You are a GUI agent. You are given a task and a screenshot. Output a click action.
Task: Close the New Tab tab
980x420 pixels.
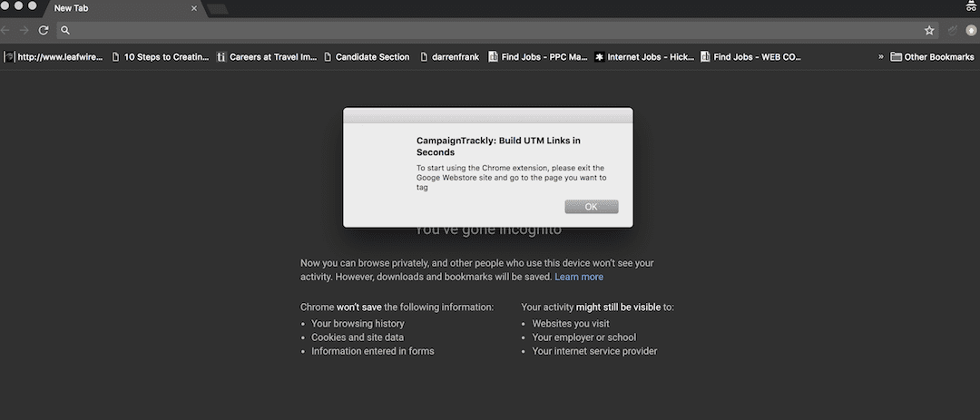click(194, 9)
